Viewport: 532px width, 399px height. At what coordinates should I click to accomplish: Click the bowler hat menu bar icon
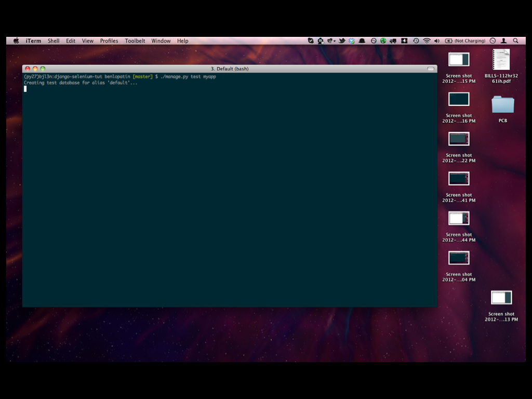point(362,41)
